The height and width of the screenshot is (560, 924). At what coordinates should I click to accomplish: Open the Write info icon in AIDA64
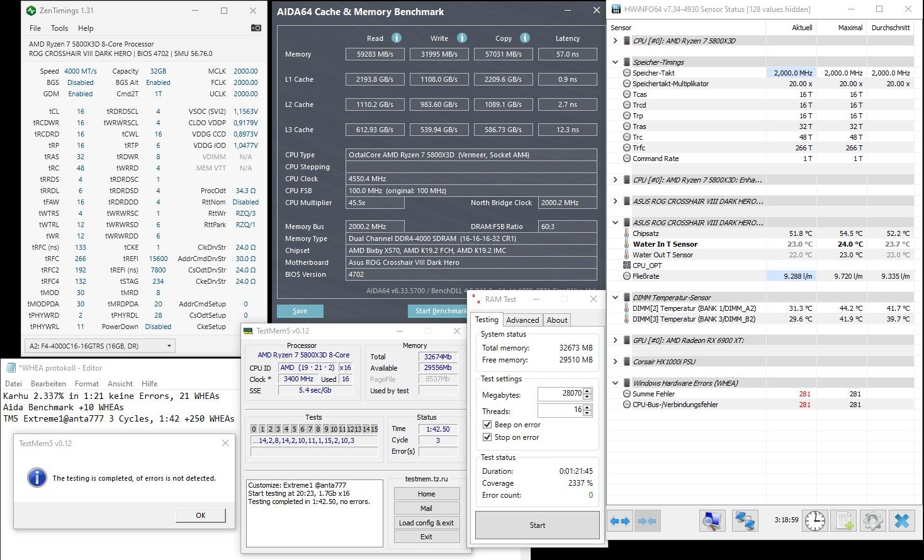[462, 38]
